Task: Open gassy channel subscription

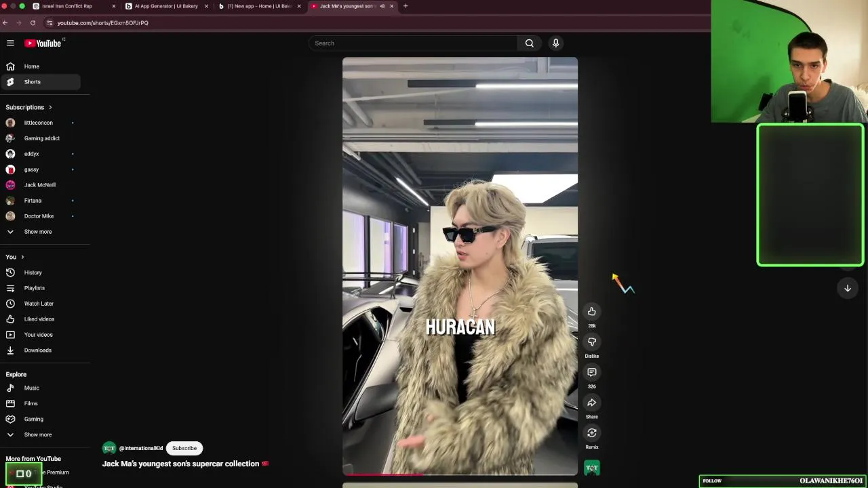Action: click(x=41, y=169)
